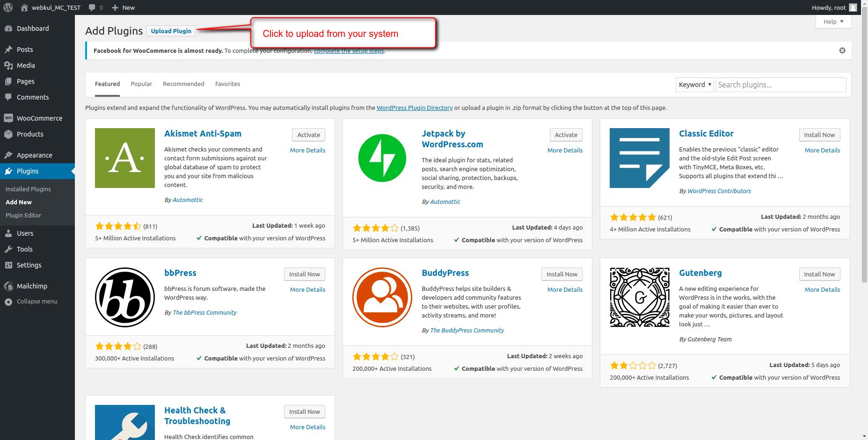Click the Upload Plugin button
This screenshot has height=440, width=868.
(x=171, y=31)
